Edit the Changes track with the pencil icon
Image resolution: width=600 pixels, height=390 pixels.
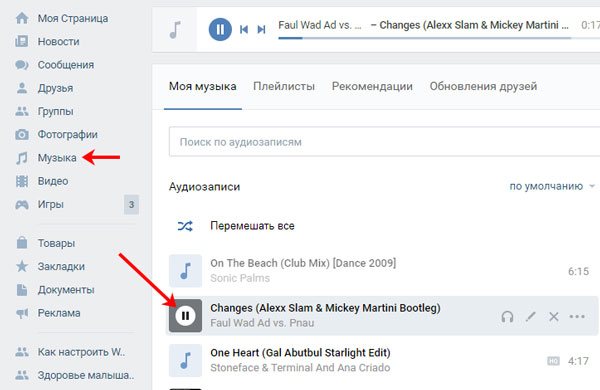[531, 317]
